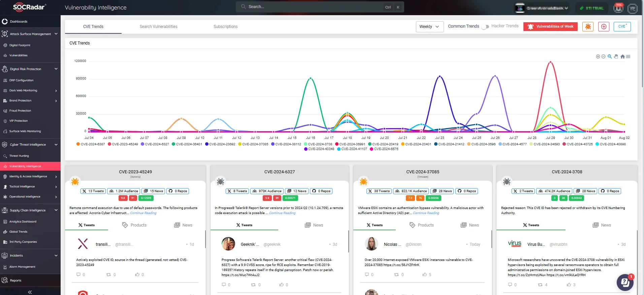Open Dashboards in sidebar
The width and height of the screenshot is (644, 295).
point(19,22)
